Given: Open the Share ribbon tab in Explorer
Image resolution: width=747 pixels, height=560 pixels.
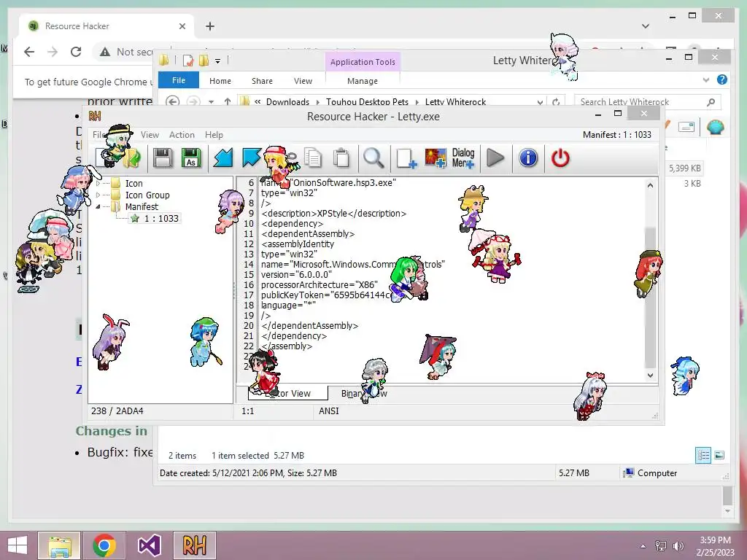Looking at the screenshot, I should pyautogui.click(x=262, y=81).
